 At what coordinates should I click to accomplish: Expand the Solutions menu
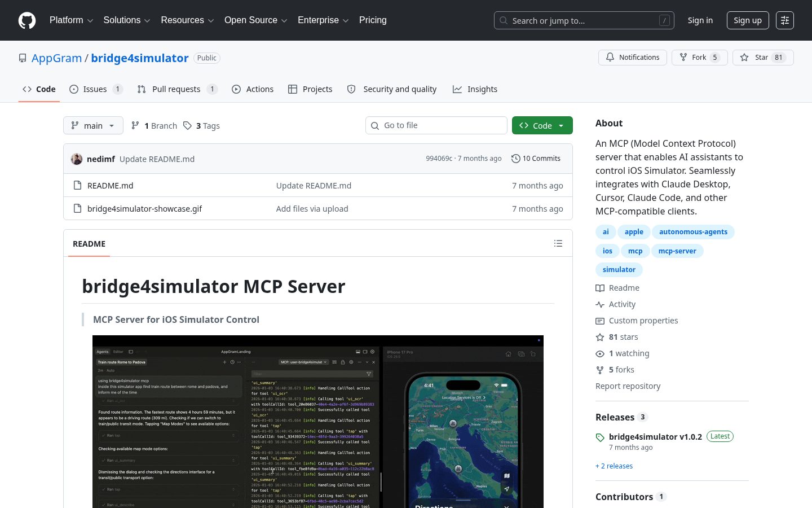[x=127, y=20]
